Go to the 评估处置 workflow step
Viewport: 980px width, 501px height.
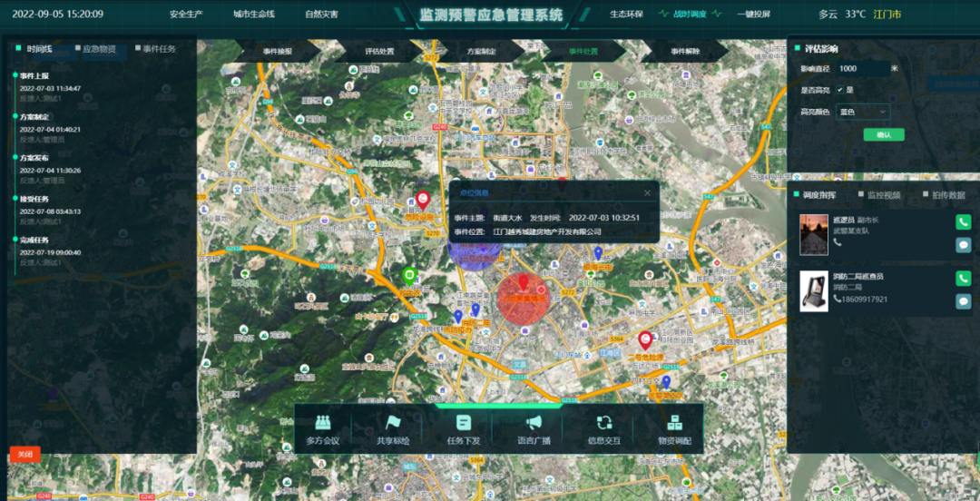tap(378, 52)
